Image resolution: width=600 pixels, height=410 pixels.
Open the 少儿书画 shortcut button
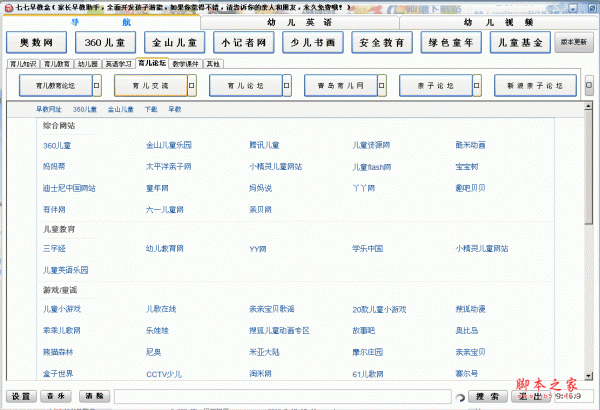pyautogui.click(x=313, y=42)
